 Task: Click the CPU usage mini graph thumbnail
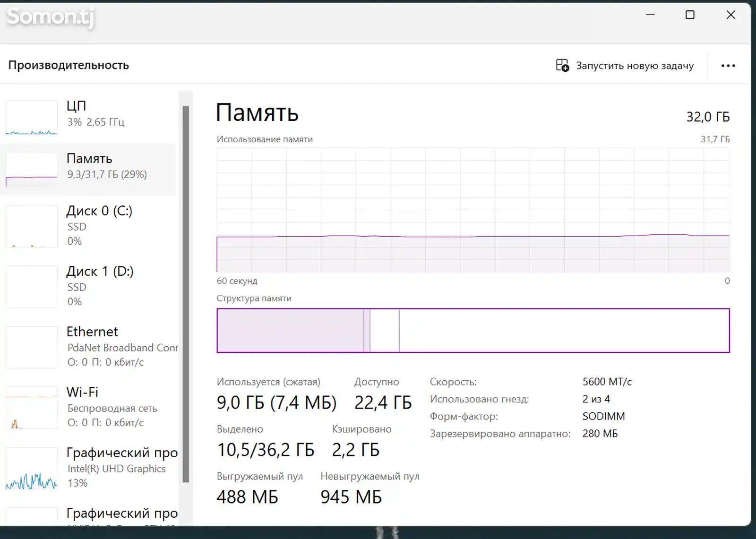(32, 118)
